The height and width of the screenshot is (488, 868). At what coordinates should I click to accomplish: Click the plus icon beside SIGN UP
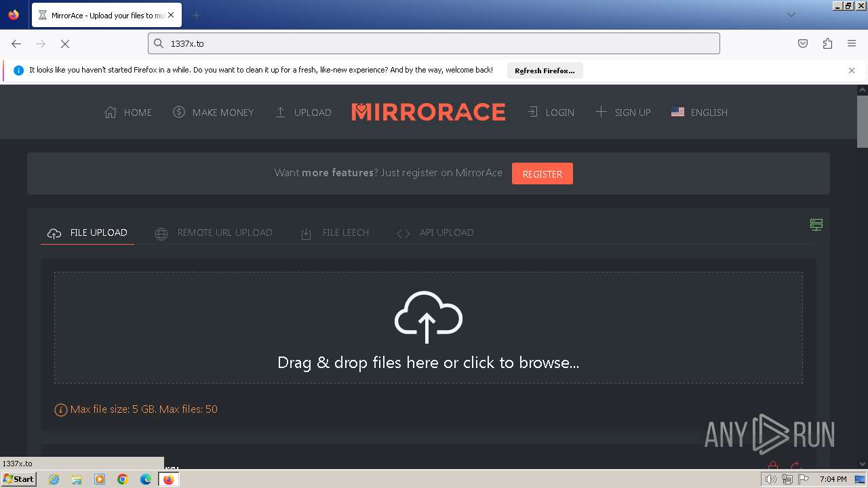coord(601,112)
